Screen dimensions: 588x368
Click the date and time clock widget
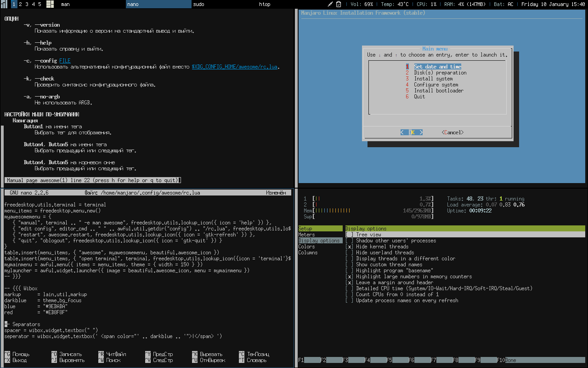pos(554,4)
